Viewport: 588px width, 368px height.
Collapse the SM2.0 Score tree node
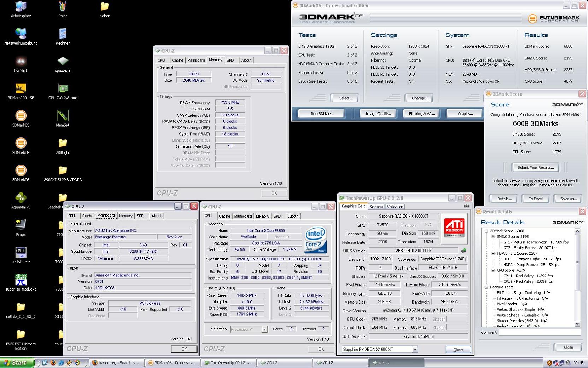point(493,237)
